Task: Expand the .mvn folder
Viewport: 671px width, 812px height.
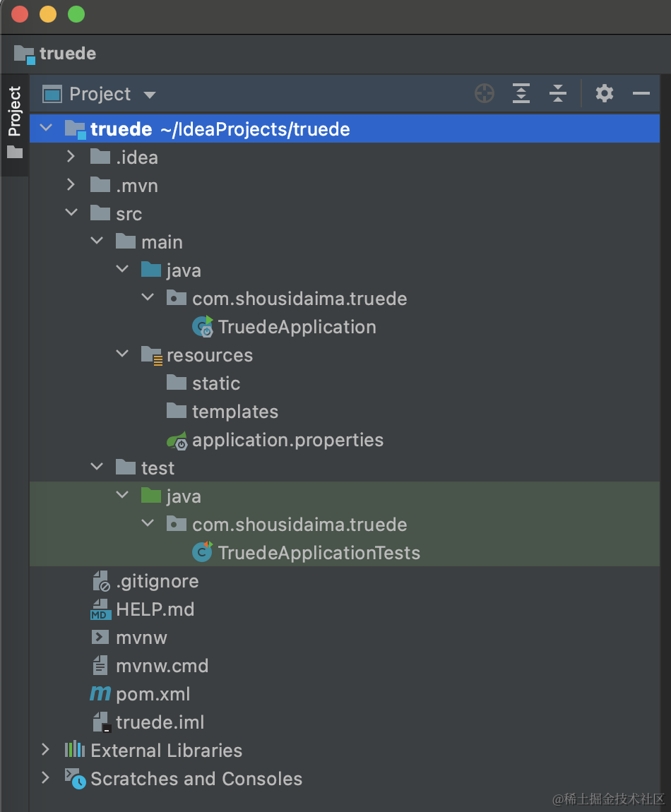Action: [x=71, y=184]
